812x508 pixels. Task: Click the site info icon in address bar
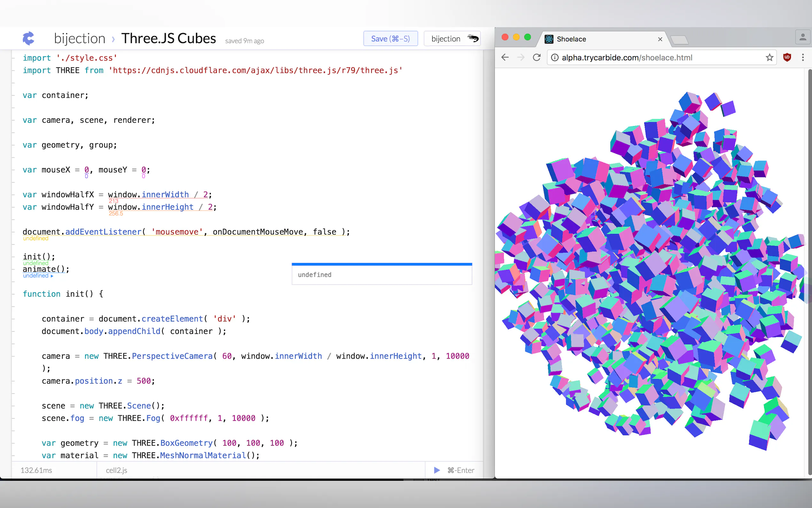(x=555, y=58)
